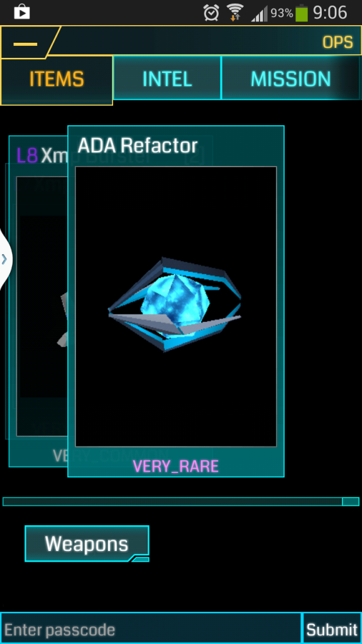This screenshot has width=362, height=644.
Task: Tap the Play Store notification icon
Action: tap(22, 13)
